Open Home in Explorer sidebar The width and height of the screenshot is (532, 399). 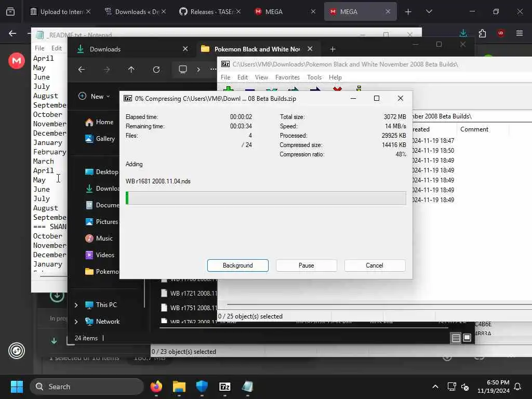pyautogui.click(x=99, y=122)
